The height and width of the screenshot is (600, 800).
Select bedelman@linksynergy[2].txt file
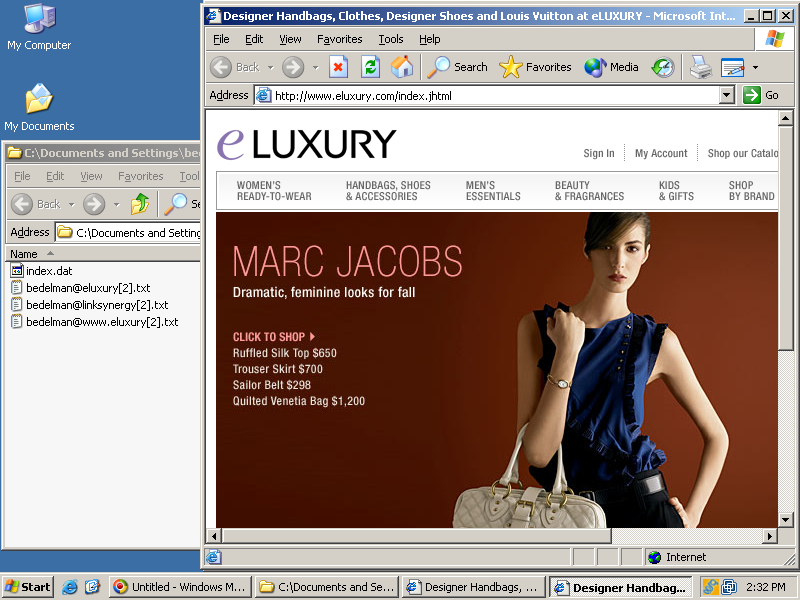pos(89,305)
